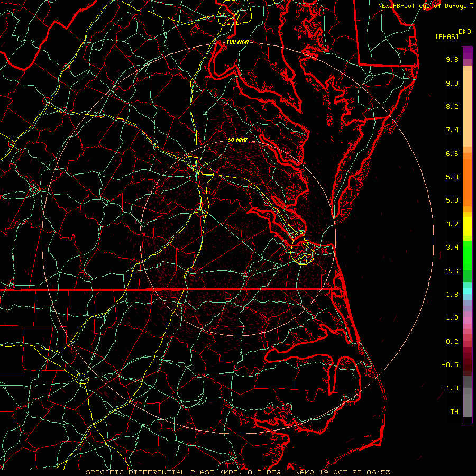Click the 1.8 scale value

[452, 295]
